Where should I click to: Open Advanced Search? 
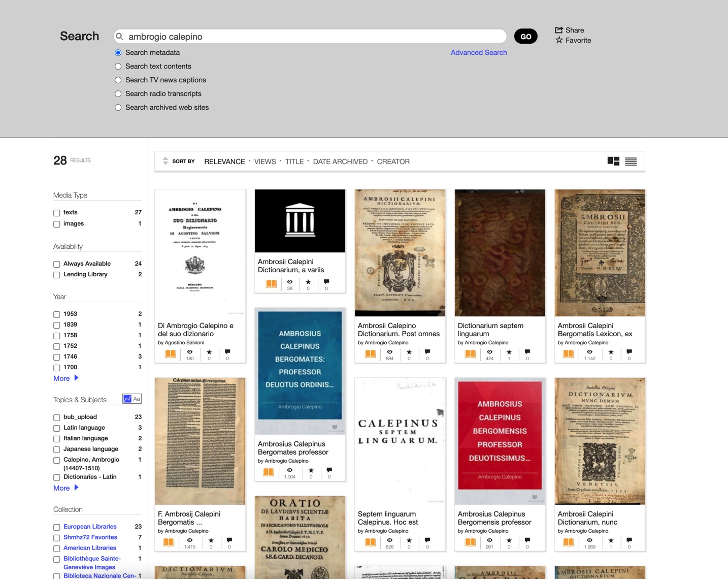click(479, 52)
